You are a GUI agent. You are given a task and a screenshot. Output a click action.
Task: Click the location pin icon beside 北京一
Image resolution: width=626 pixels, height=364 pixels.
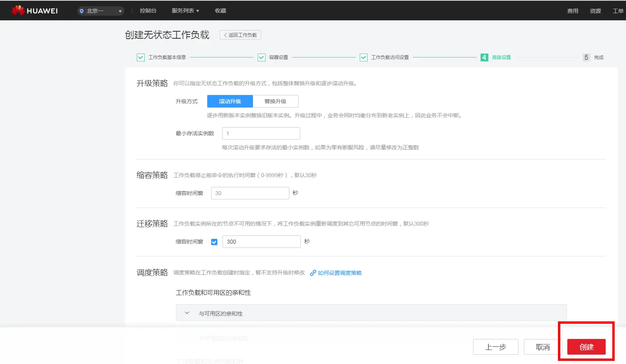coord(82,11)
